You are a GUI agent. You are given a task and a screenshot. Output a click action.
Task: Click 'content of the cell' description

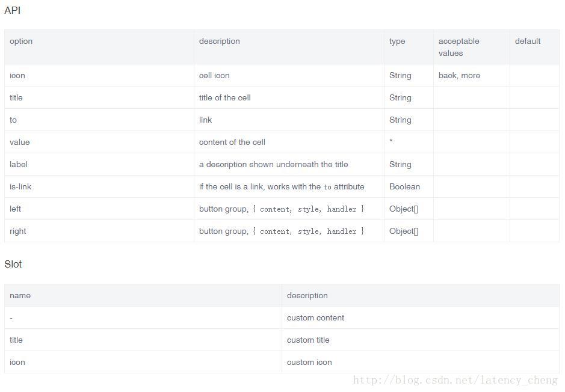coord(232,142)
